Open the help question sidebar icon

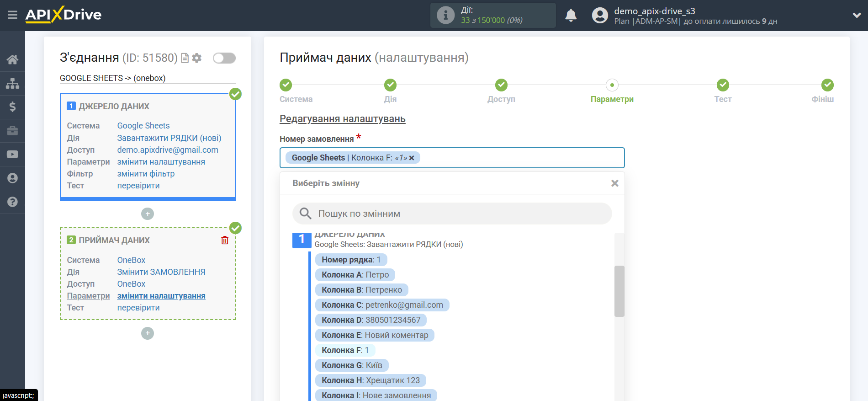(12, 202)
